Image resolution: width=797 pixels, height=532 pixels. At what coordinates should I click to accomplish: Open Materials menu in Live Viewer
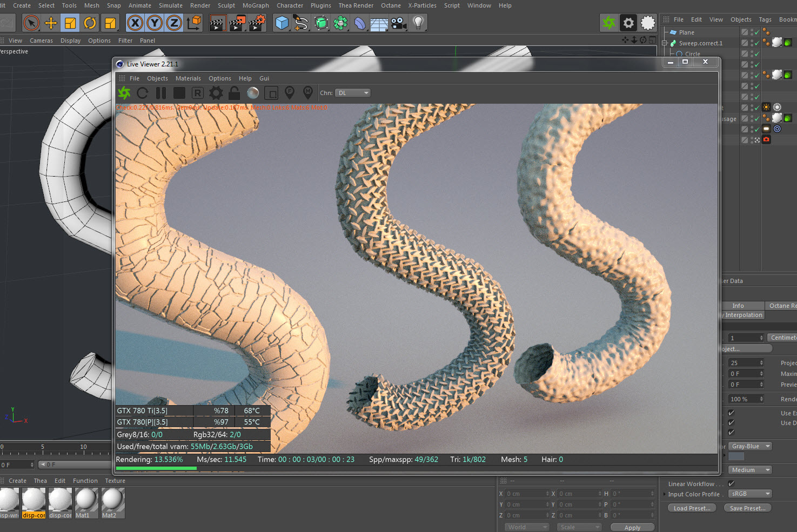188,78
